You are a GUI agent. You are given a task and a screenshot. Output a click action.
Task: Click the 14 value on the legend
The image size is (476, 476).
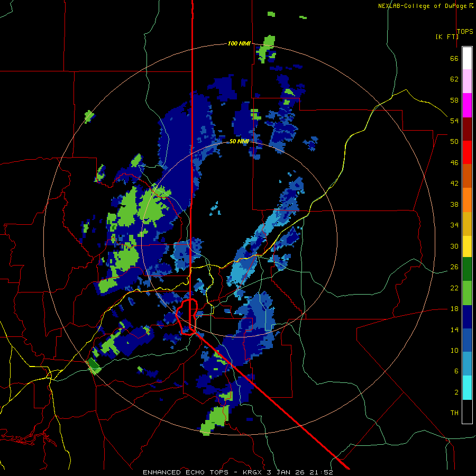454,329
